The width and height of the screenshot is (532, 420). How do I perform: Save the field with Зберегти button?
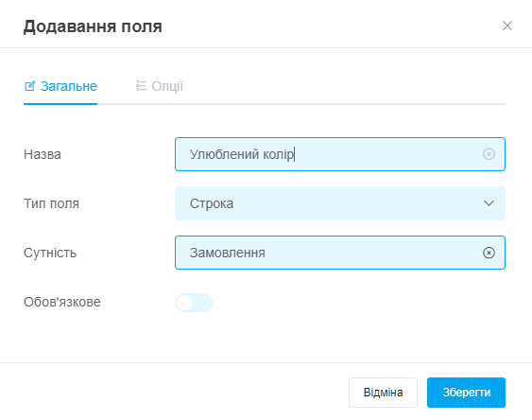pyautogui.click(x=466, y=393)
